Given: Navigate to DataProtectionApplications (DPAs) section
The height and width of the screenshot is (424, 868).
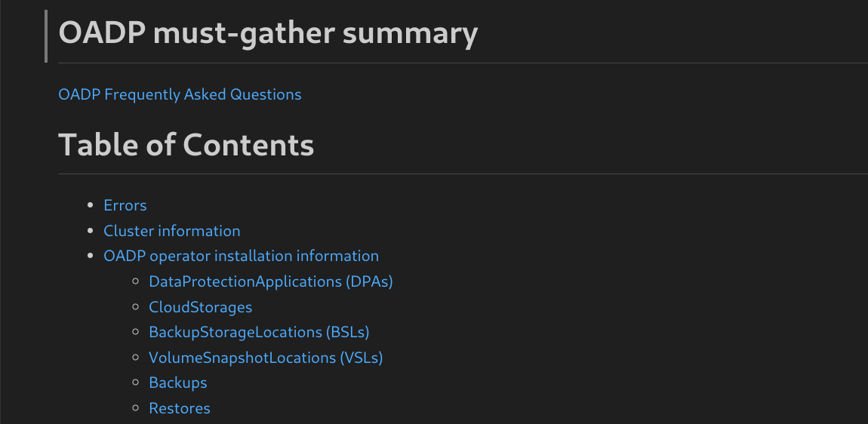Looking at the screenshot, I should pos(271,281).
